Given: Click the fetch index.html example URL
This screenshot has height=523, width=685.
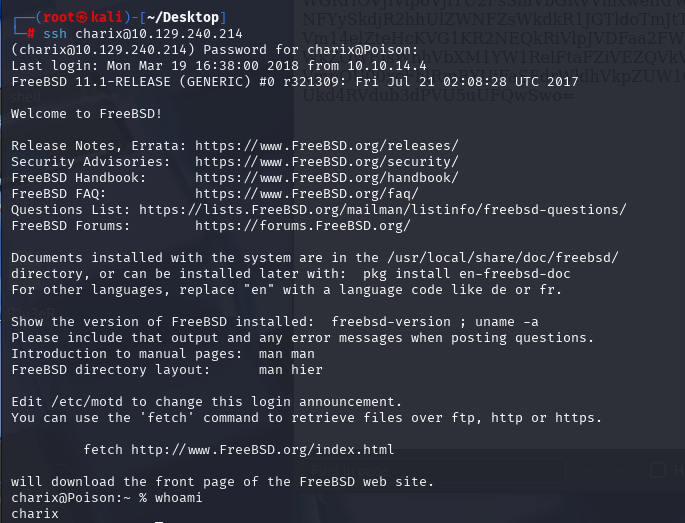Looking at the screenshot, I should point(263,450).
